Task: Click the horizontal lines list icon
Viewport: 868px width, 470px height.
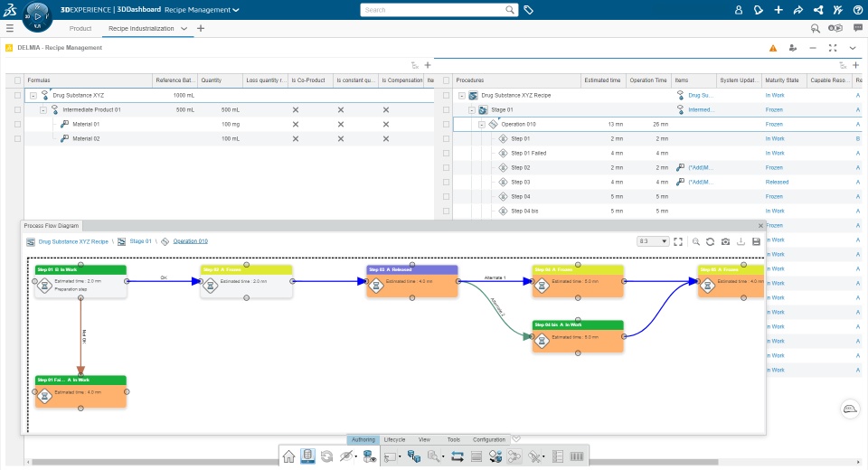Action: pyautogui.click(x=476, y=456)
